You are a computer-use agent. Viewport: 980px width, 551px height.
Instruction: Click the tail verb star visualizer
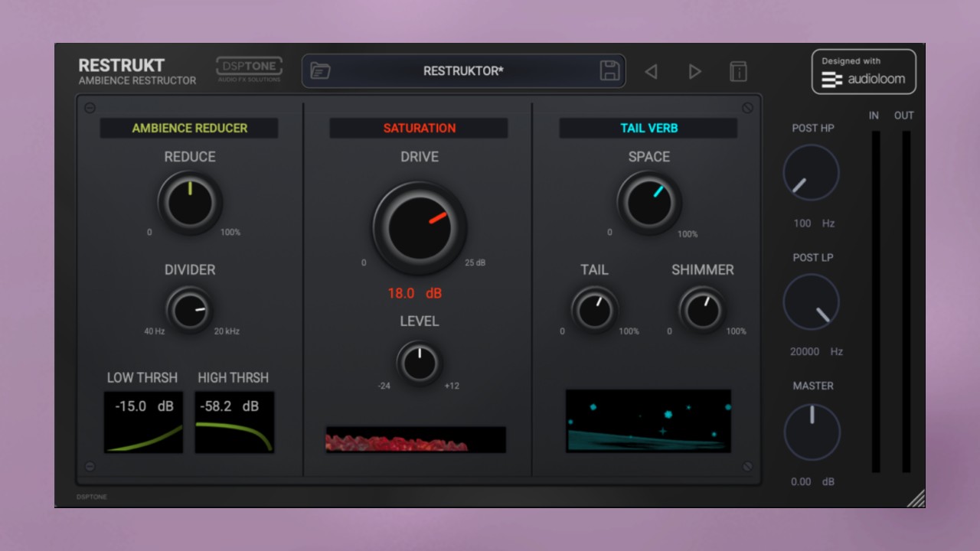(x=648, y=421)
